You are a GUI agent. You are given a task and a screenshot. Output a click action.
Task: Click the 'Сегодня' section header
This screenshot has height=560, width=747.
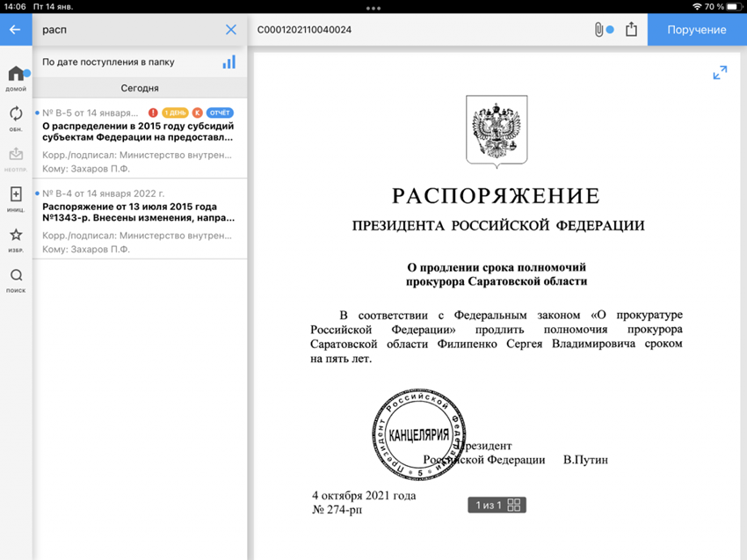(140, 88)
